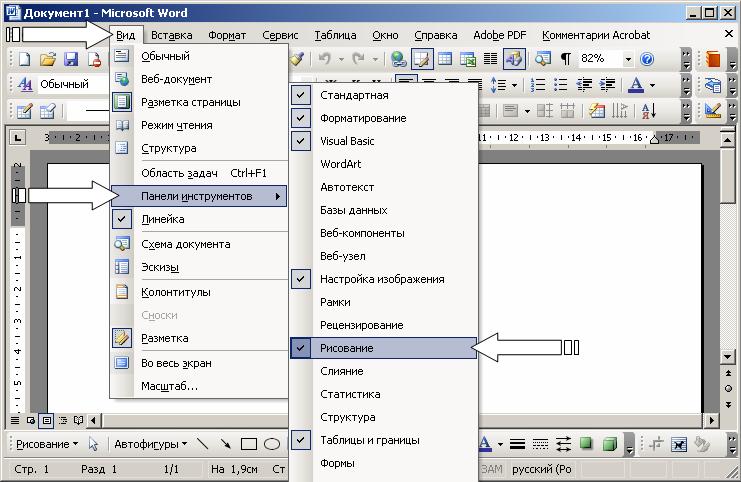The height and width of the screenshot is (482, 741).
Task: Choose Разметка страницы view
Action: coord(199,102)
